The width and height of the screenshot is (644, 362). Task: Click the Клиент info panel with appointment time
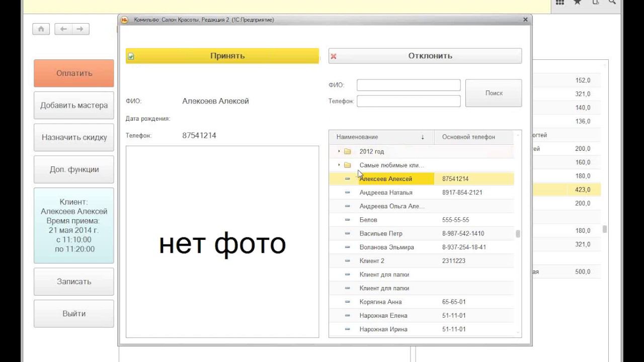(x=74, y=225)
